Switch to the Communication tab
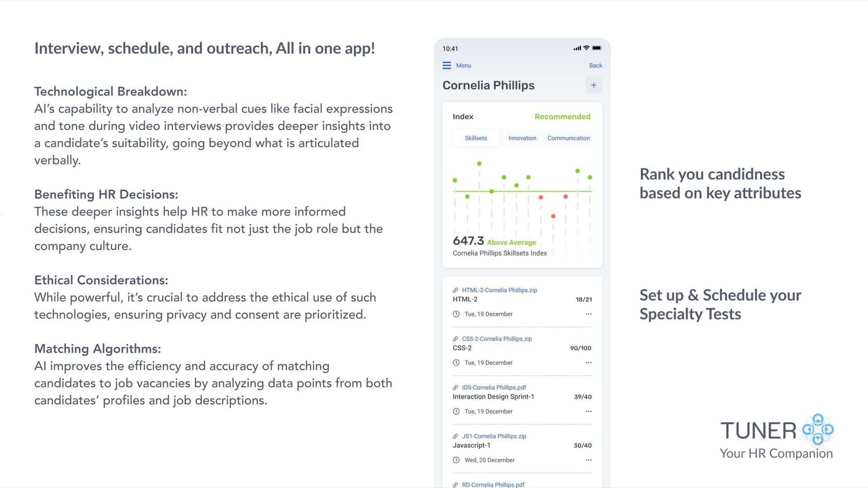868x488 pixels. pos(568,138)
